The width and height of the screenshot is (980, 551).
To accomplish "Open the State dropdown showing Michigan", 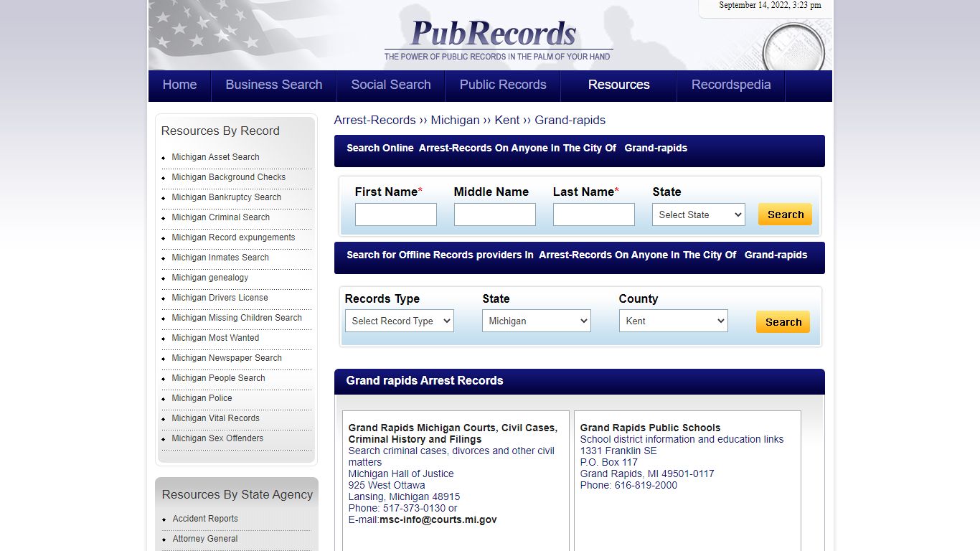I will point(537,321).
